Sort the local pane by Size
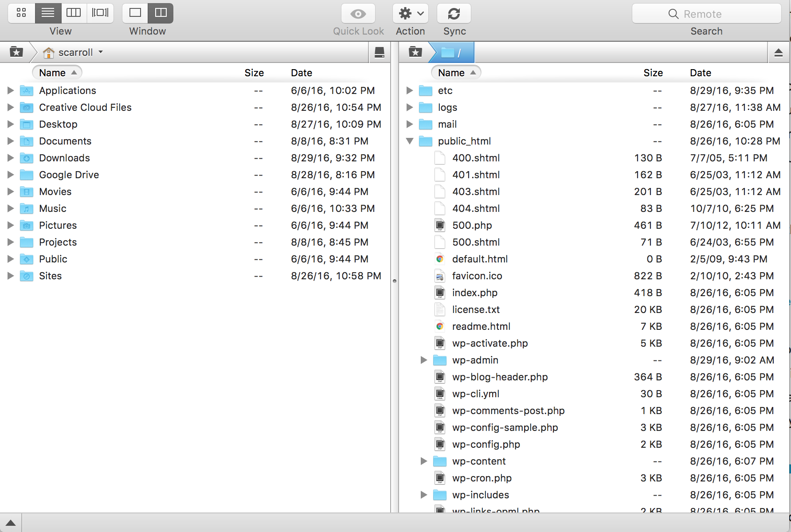The height and width of the screenshot is (532, 791). [x=254, y=73]
